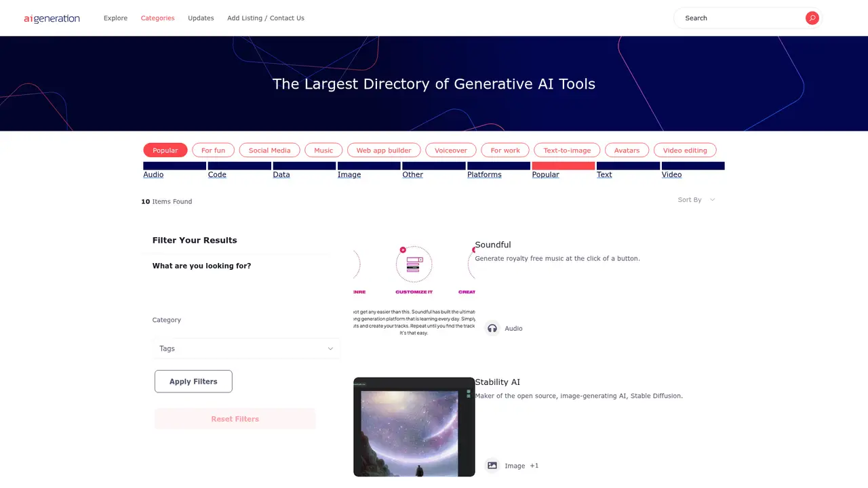Open Updates in the top navigation
This screenshot has height=488, width=868.
point(201,18)
